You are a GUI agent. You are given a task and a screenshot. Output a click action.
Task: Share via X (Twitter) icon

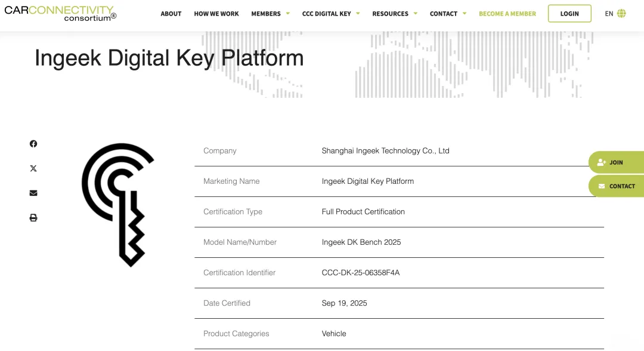coord(33,168)
